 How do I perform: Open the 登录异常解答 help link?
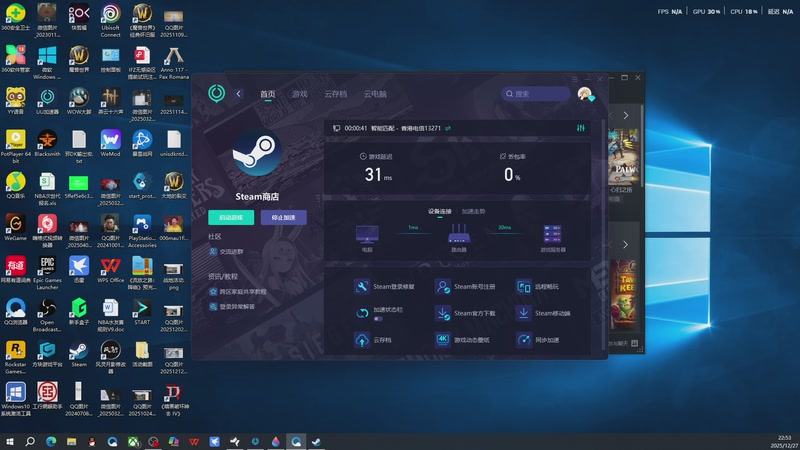point(232,307)
